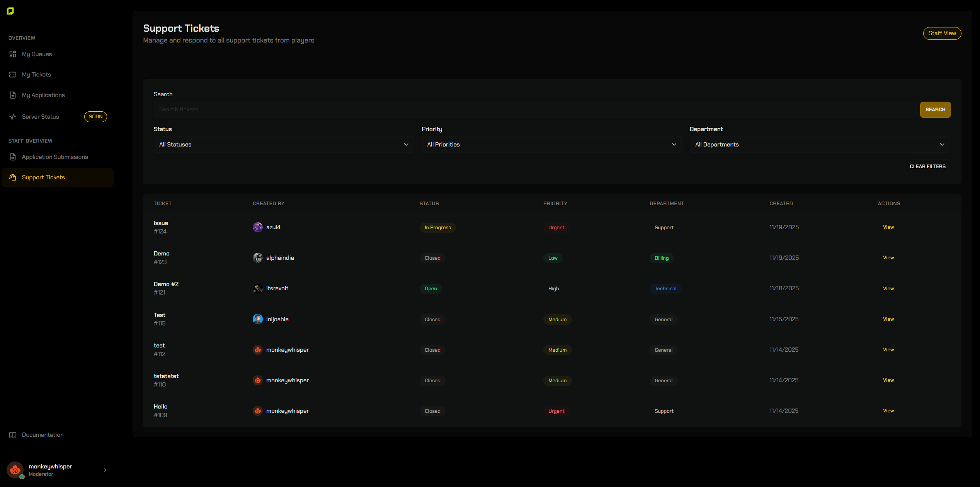The width and height of the screenshot is (980, 487).
Task: Click the Support Tickets headset icon
Action: (x=13, y=177)
